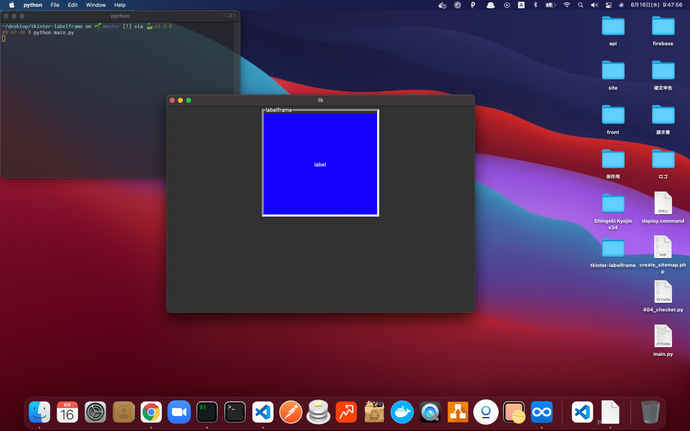
Task: Open QuickTime Player in the Dock
Action: point(430,413)
